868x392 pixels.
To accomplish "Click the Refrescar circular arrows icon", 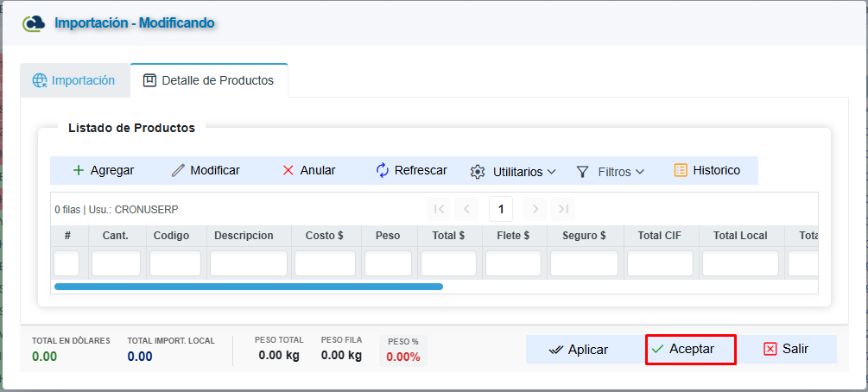I will click(x=383, y=170).
